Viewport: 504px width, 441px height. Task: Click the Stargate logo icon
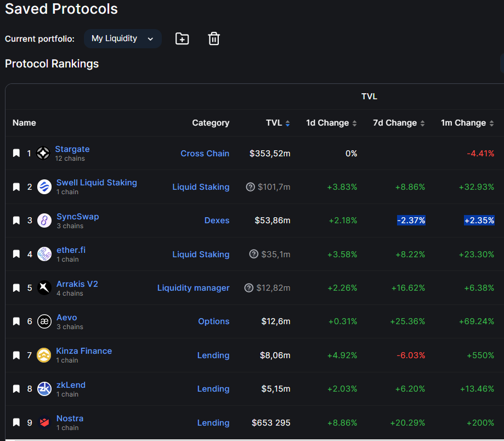[x=43, y=153]
